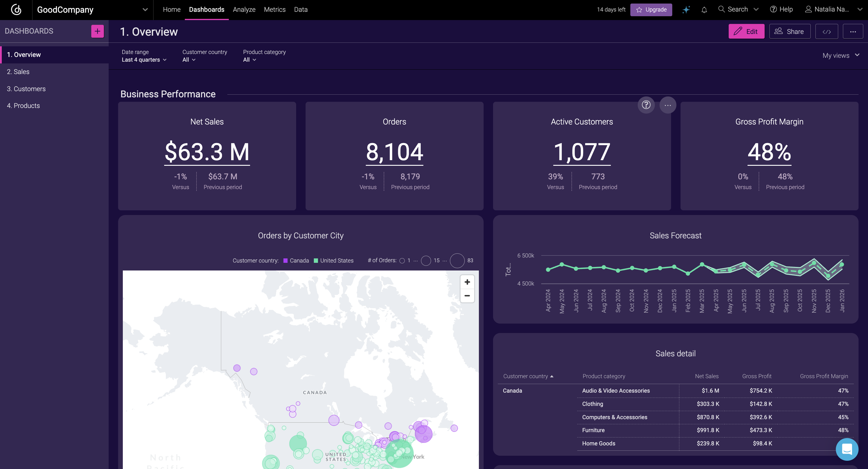Open the AI assistant sparkle icon
The width and height of the screenshot is (868, 469).
click(686, 9)
